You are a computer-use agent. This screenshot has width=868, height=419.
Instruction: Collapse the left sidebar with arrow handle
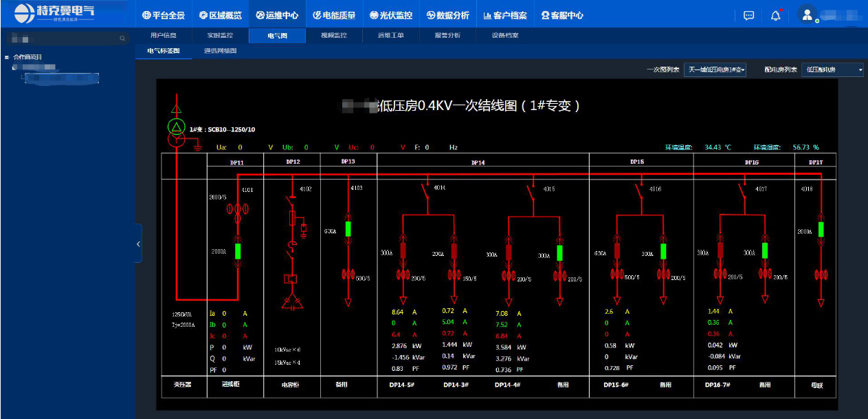point(138,244)
